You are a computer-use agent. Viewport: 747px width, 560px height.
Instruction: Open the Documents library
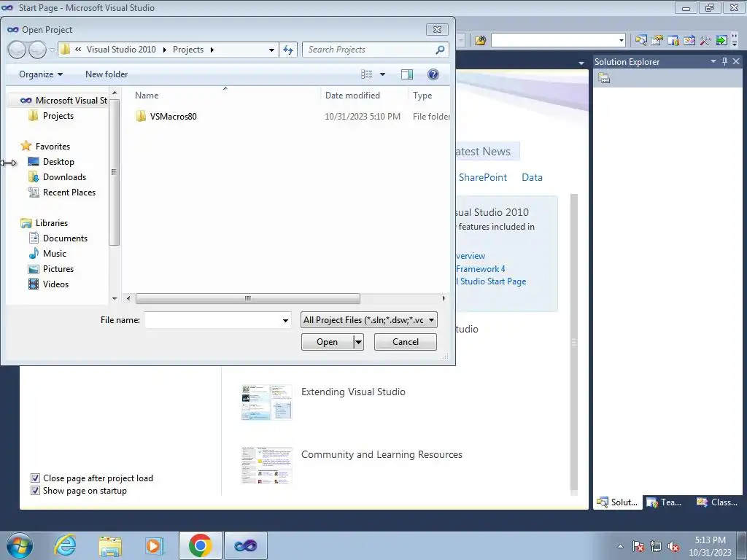tap(65, 238)
